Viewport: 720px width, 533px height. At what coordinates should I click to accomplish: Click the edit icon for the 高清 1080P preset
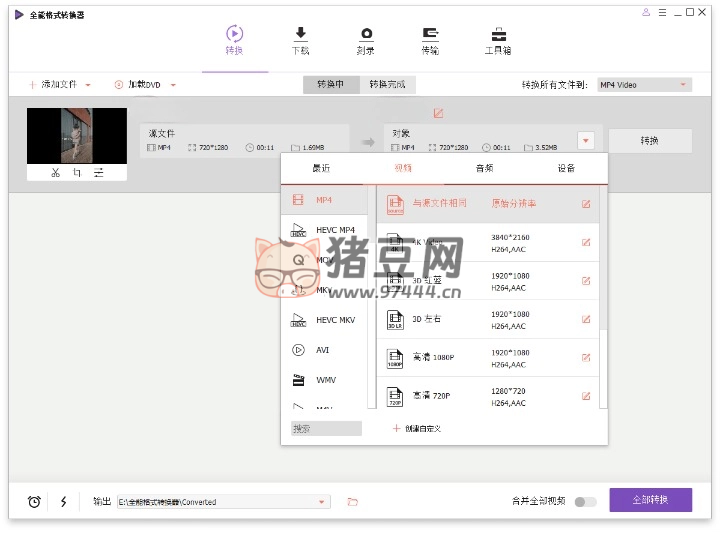[586, 357]
